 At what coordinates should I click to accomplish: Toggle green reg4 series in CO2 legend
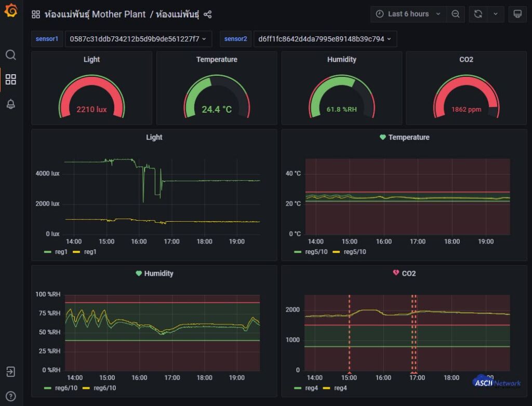point(305,388)
